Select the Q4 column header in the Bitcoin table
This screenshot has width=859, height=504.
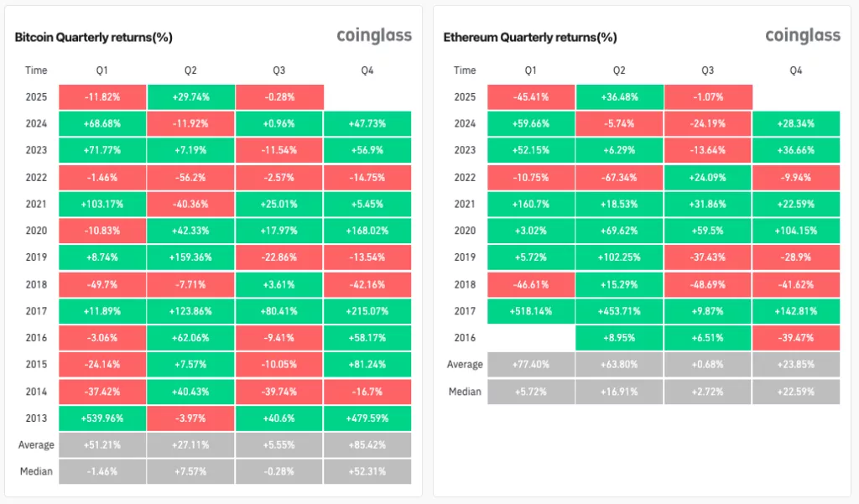pyautogui.click(x=367, y=70)
